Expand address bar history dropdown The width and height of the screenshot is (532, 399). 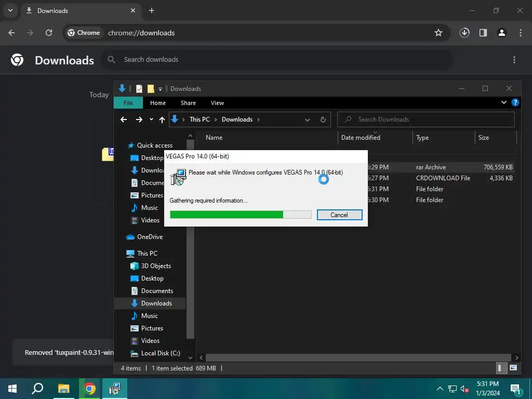click(x=308, y=120)
